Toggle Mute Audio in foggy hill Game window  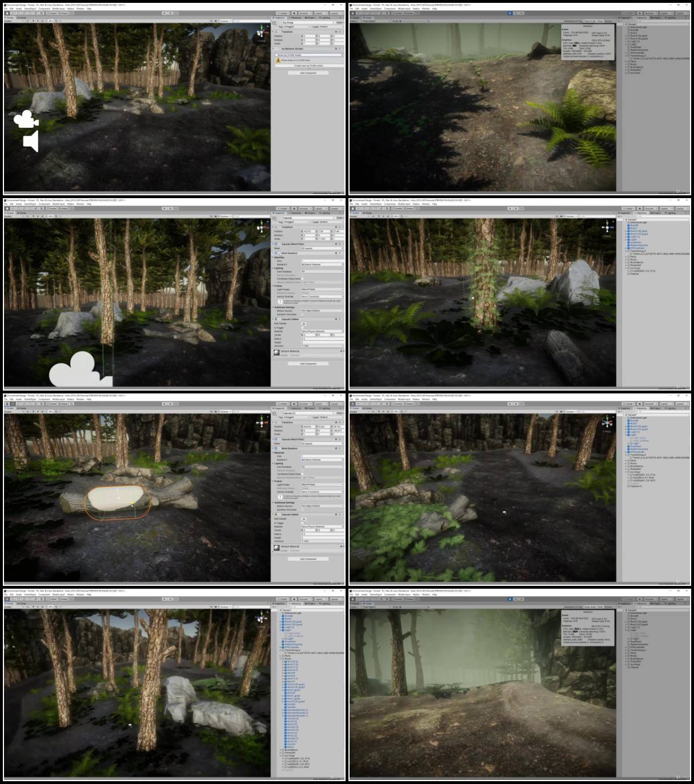pyautogui.click(x=590, y=606)
